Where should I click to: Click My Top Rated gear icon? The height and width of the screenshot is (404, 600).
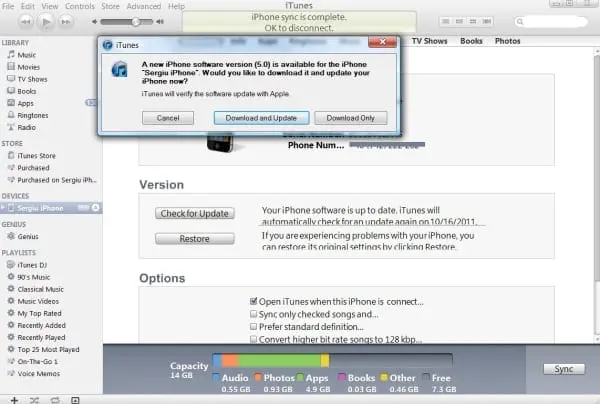pos(11,313)
